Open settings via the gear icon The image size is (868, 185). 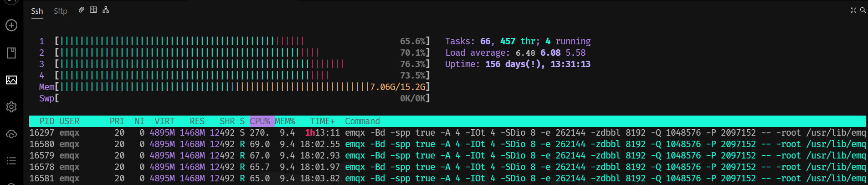(x=11, y=107)
